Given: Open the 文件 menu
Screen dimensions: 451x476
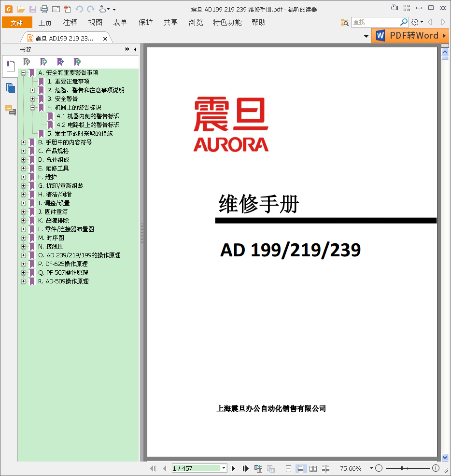Looking at the screenshot, I should (17, 23).
